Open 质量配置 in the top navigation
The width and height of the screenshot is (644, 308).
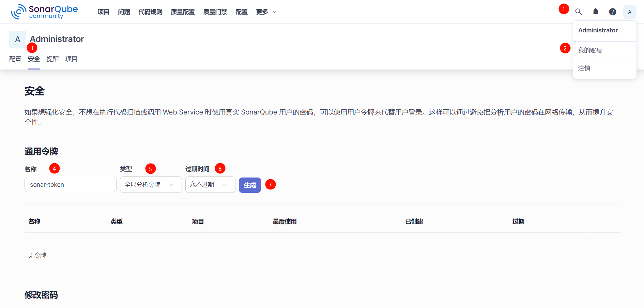pyautogui.click(x=183, y=12)
